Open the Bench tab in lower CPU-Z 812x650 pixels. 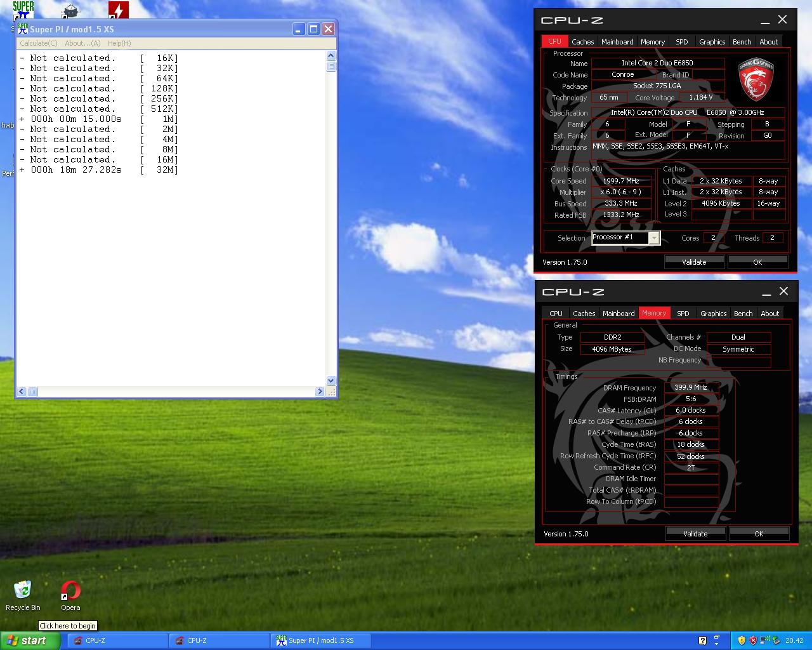tap(743, 314)
